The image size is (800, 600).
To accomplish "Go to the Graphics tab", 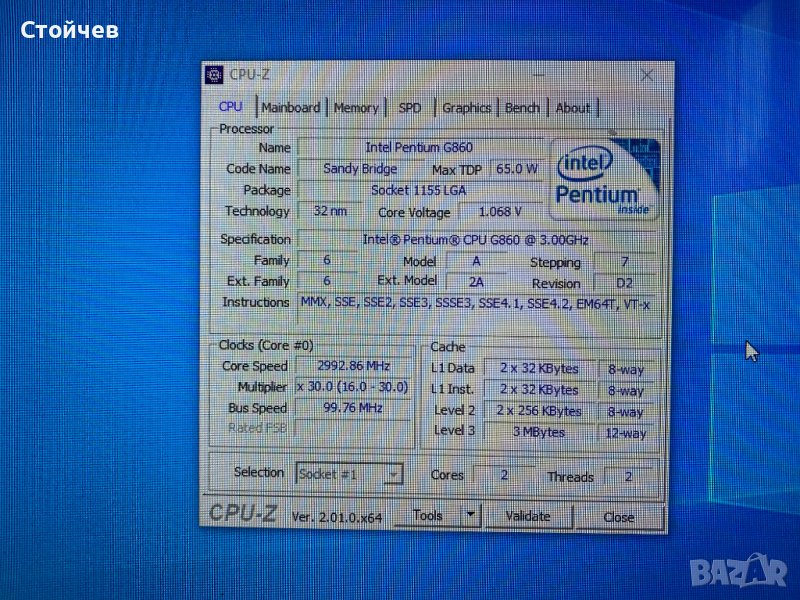I will coord(466,108).
